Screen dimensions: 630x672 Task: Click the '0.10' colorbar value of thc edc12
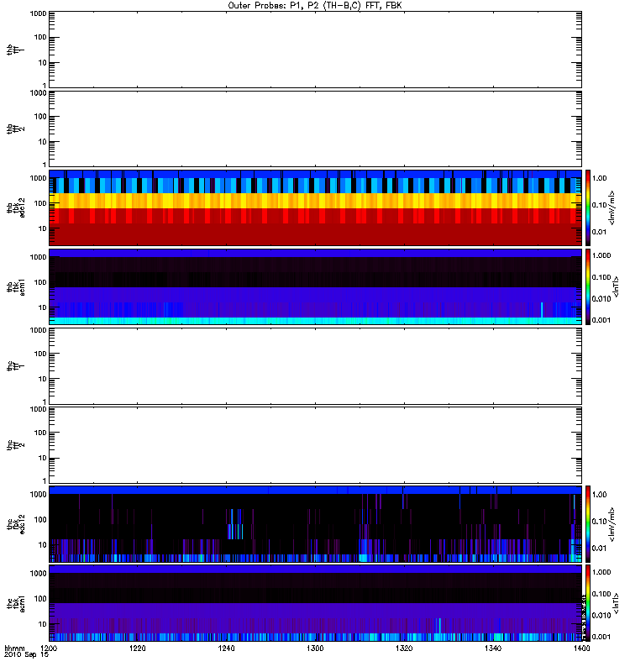(x=599, y=522)
